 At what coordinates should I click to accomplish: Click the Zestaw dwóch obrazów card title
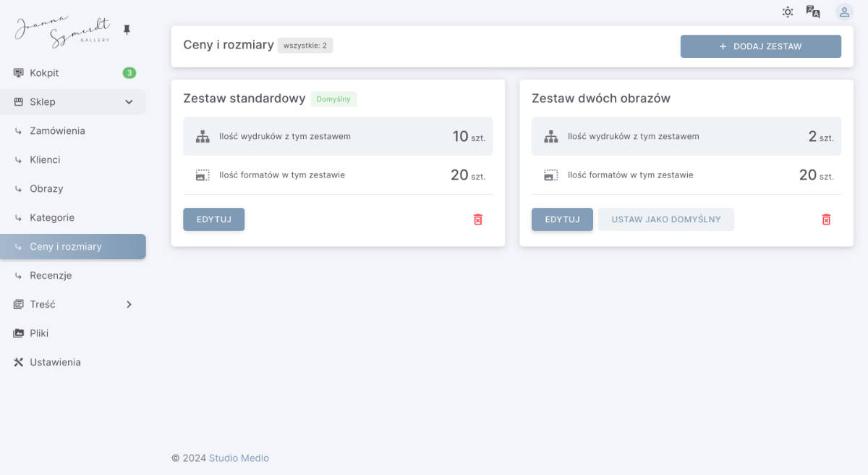601,98
